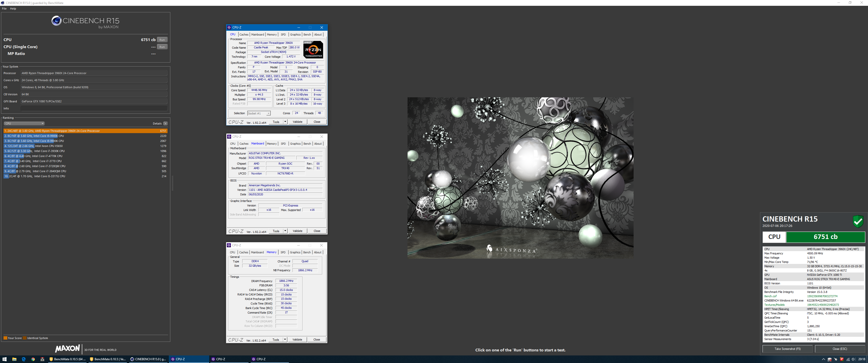
Task: Open Memory tab in middle CPU-Z window
Action: [272, 144]
